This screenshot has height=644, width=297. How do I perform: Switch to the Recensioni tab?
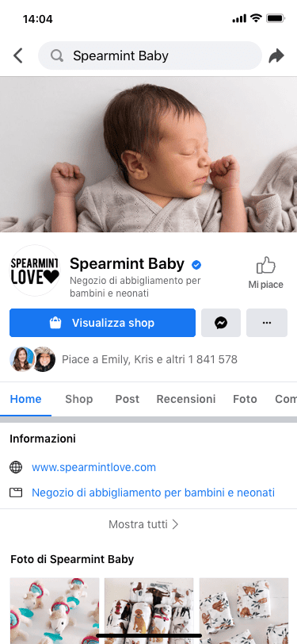186,399
